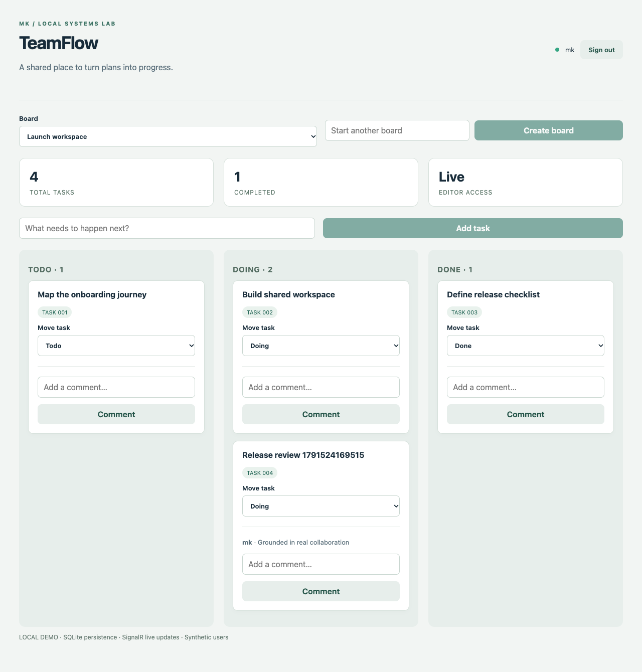Submit Comment on Build shared workspace card
The height and width of the screenshot is (672, 642).
tap(321, 414)
